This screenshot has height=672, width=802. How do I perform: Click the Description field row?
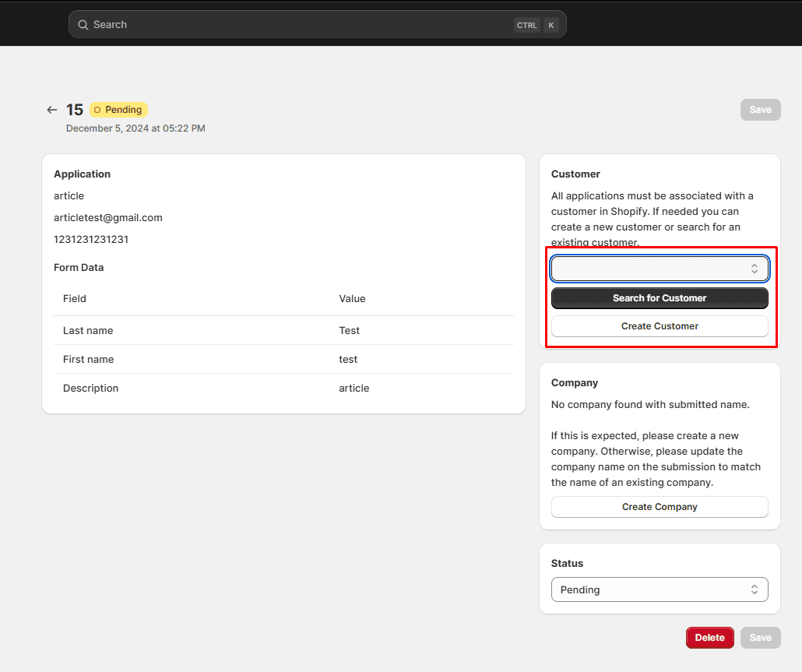[x=284, y=388]
